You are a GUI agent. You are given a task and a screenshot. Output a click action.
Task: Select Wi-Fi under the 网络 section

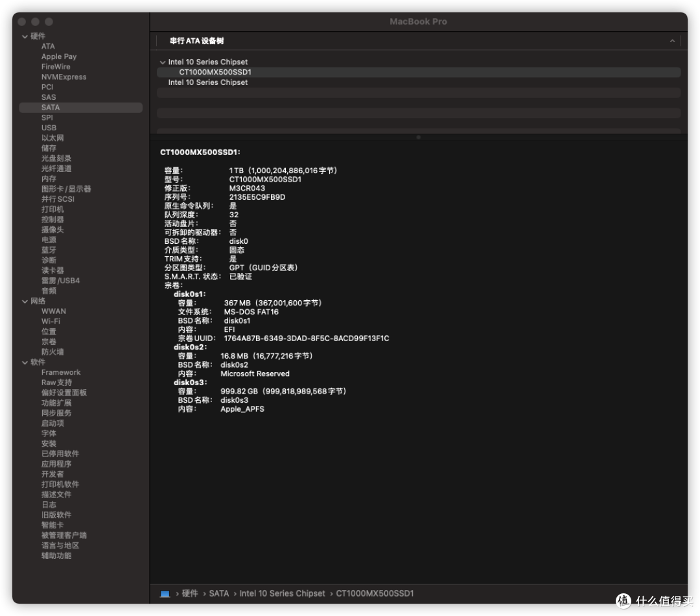pyautogui.click(x=52, y=321)
